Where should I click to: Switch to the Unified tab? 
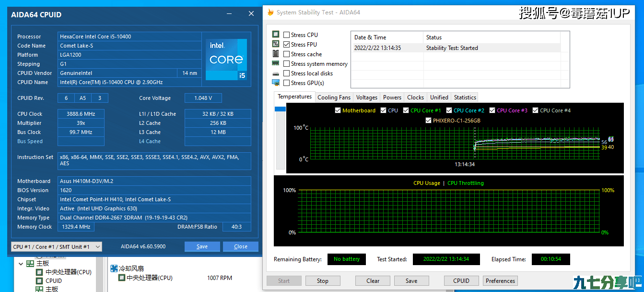coord(439,97)
